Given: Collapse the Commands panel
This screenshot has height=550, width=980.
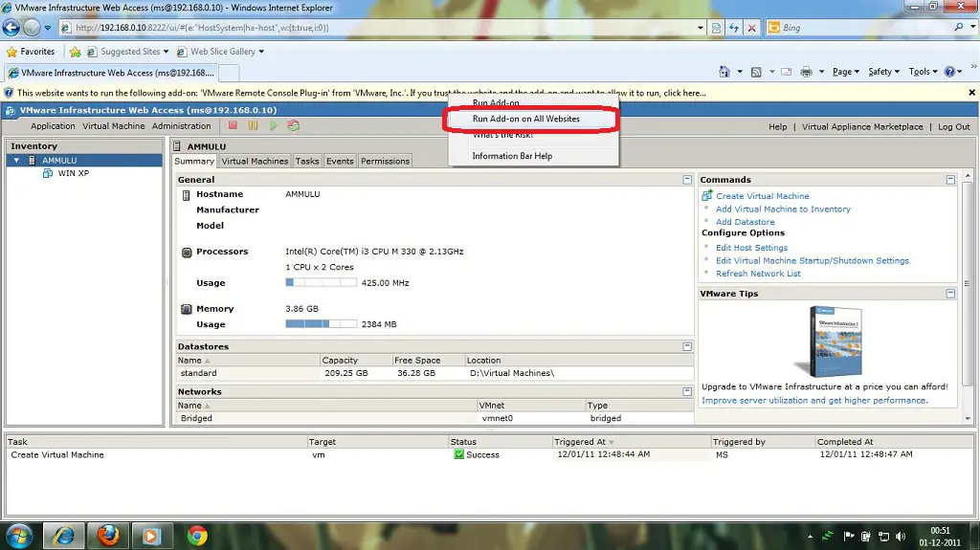Looking at the screenshot, I should [950, 180].
